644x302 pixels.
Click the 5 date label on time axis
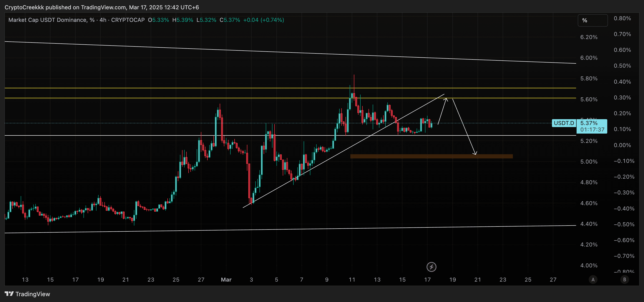(276, 279)
